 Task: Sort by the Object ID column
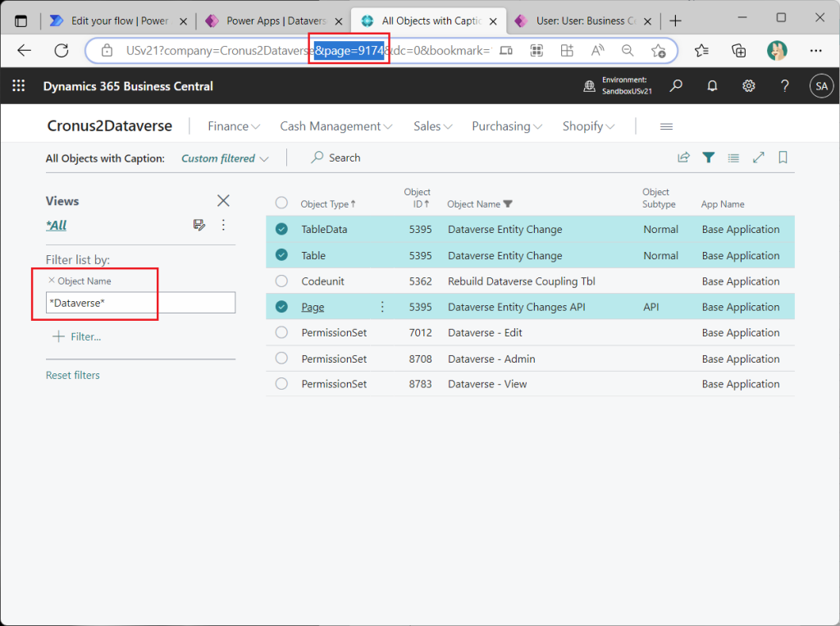pyautogui.click(x=417, y=198)
